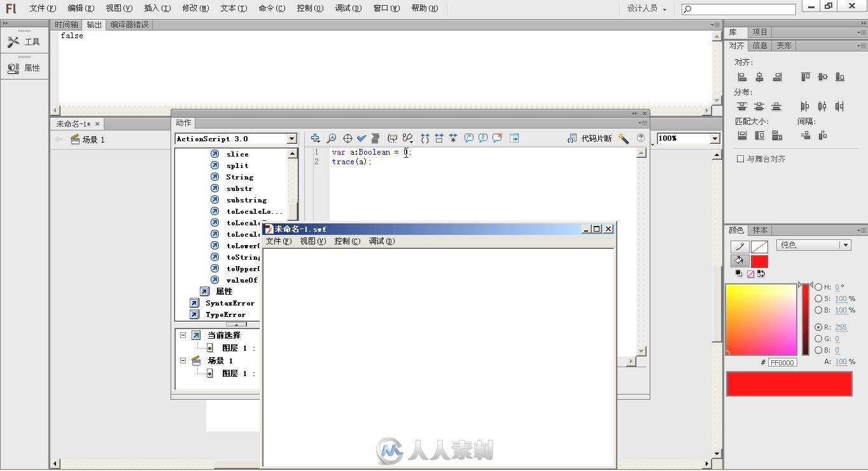
Task: Open the Find tool in the Actions panel
Action: pos(332,138)
